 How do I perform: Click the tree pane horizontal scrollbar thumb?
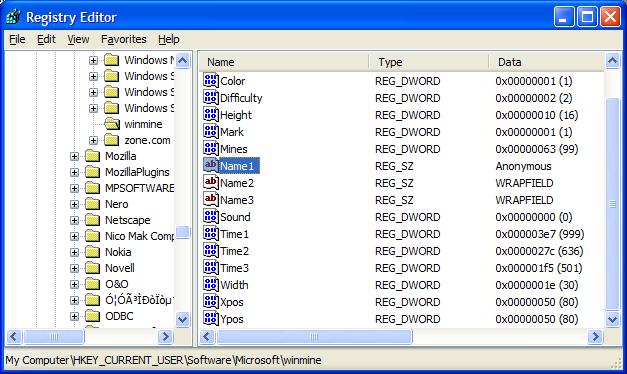pyautogui.click(x=54, y=336)
